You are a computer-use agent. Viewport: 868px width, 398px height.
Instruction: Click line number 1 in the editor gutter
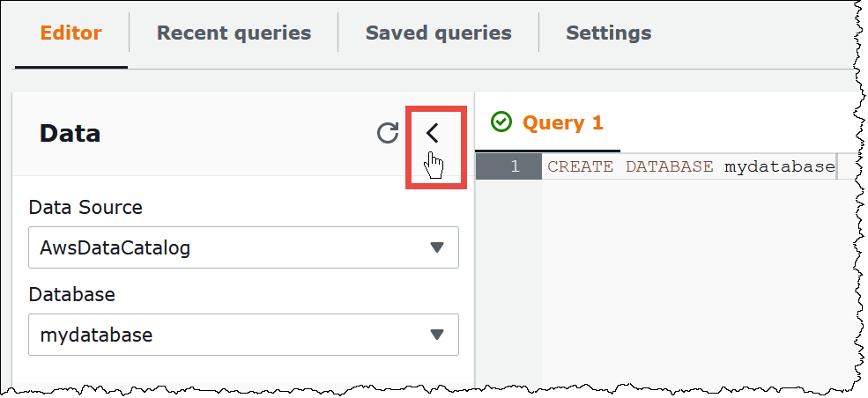tap(515, 166)
